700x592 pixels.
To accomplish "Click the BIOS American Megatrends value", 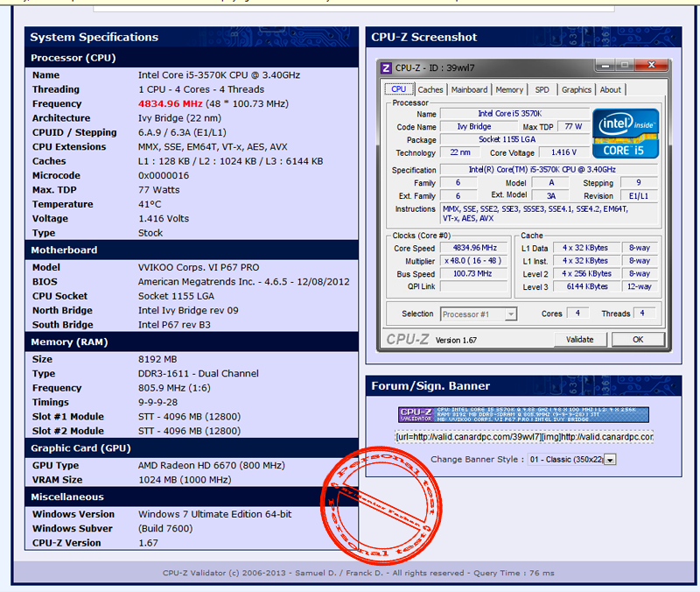I will tap(244, 282).
